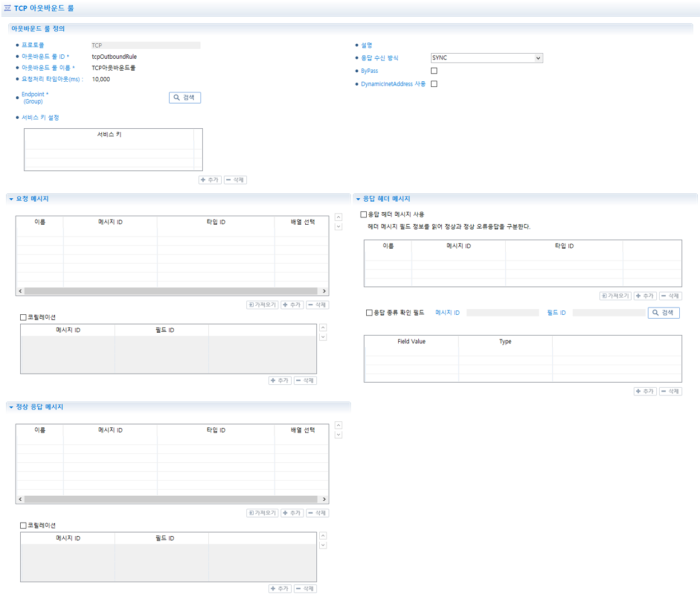Click 추가 plus under the 정상 응답 메시지 코릴레이션 table
The image size is (700, 600).
click(280, 588)
